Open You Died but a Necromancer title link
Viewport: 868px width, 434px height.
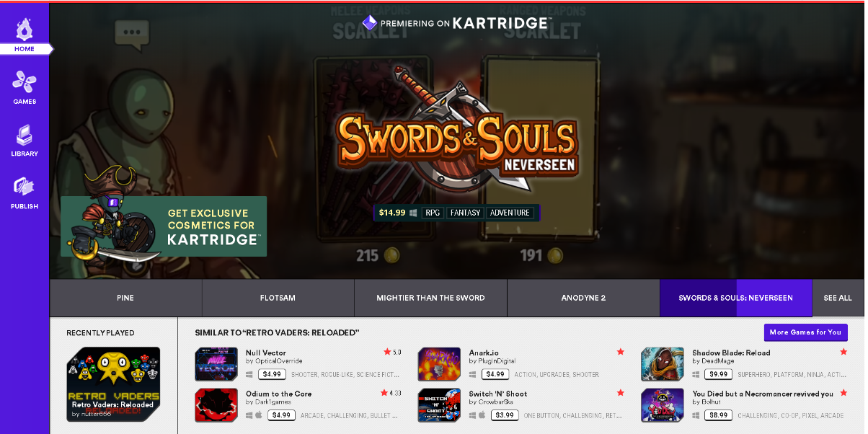tap(763, 394)
